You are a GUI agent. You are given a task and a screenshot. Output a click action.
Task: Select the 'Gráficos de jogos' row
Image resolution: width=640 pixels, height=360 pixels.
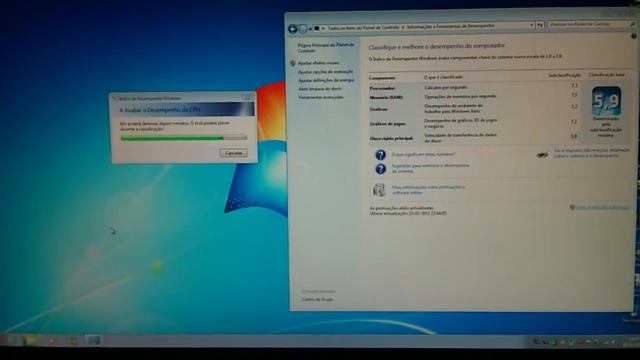tap(474, 123)
